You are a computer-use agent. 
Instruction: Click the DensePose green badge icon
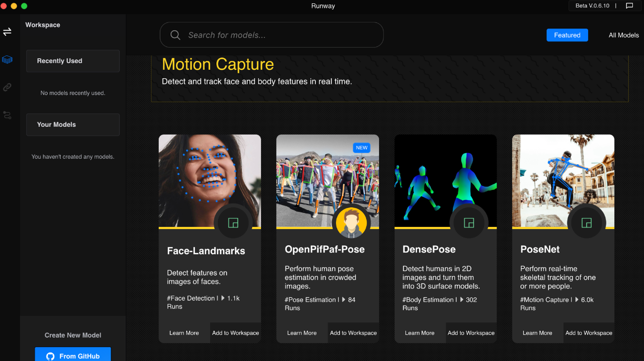(469, 223)
